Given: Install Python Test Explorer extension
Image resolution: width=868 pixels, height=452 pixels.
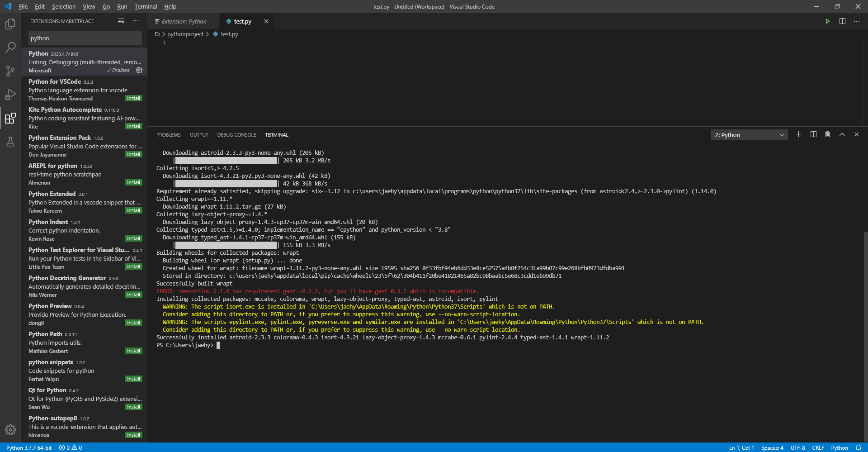Looking at the screenshot, I should 133,266.
